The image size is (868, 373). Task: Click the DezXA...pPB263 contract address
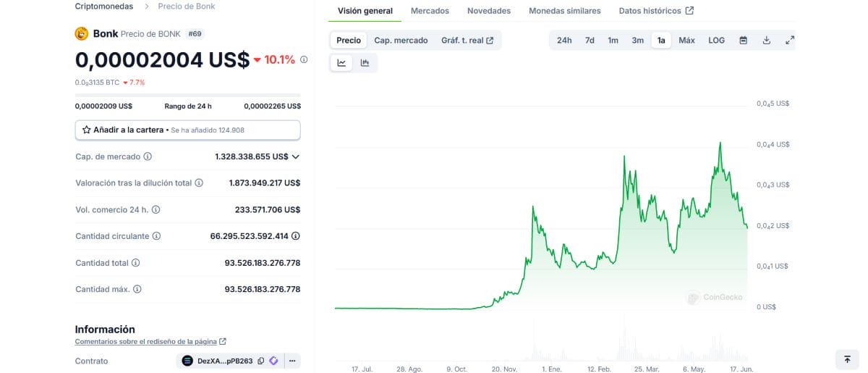click(x=226, y=361)
